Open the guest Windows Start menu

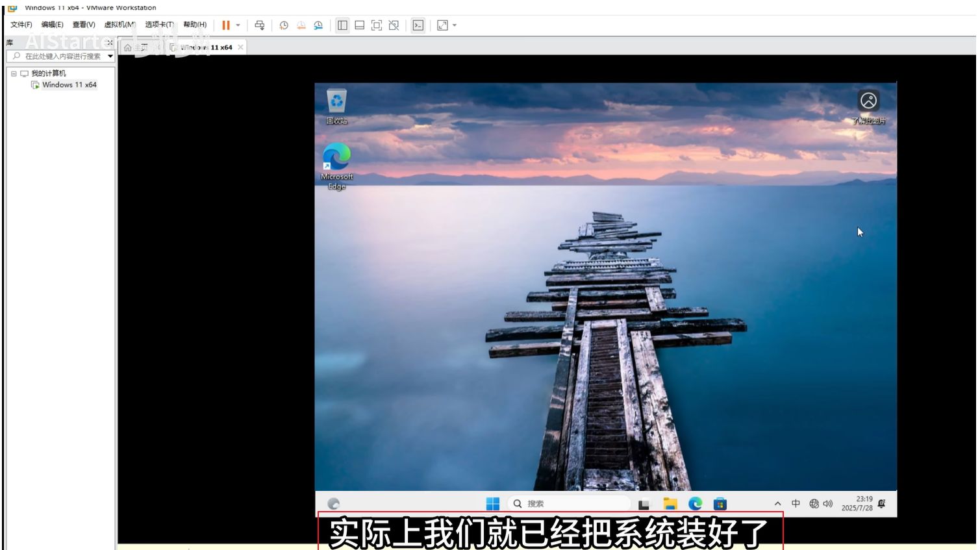pos(493,504)
